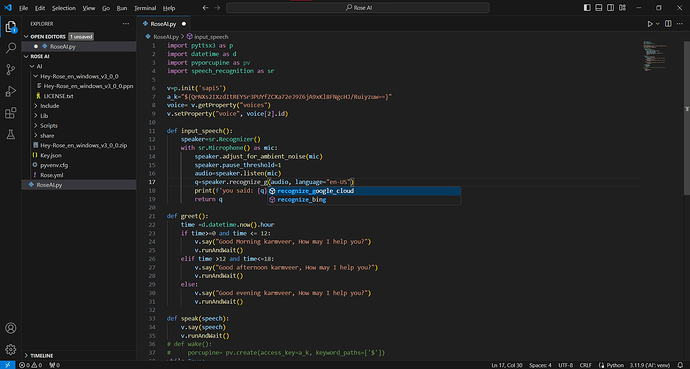Toggle primary side bar layout icon

(x=587, y=7)
